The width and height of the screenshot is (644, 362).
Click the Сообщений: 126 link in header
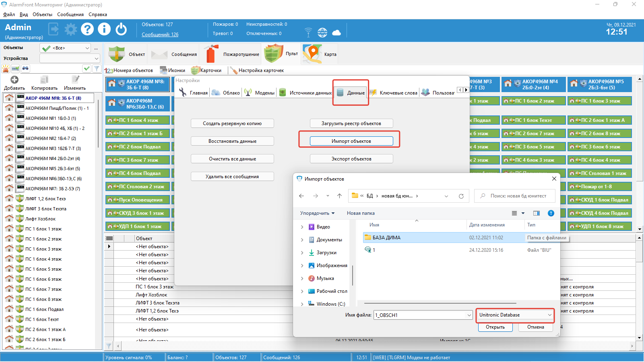(160, 35)
